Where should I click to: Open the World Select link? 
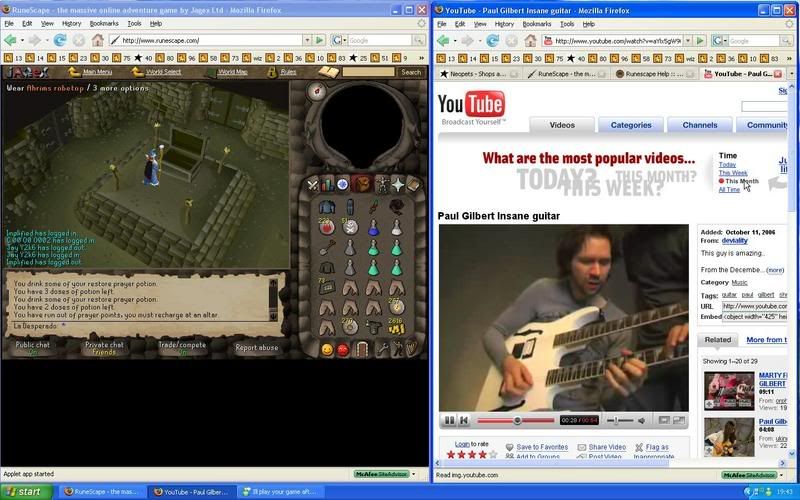pyautogui.click(x=163, y=72)
